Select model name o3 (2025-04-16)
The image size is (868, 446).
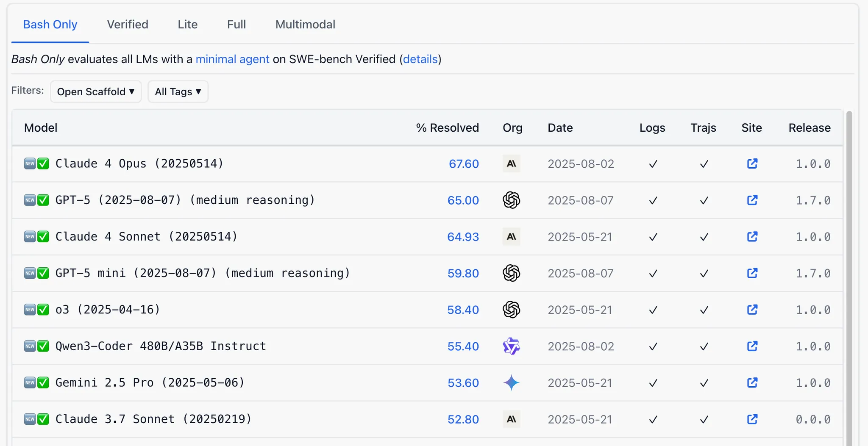tap(108, 310)
